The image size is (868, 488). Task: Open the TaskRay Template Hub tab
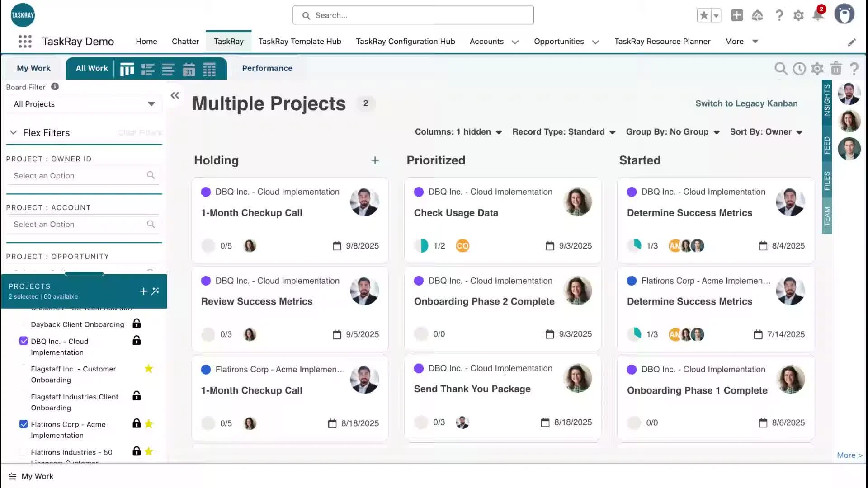pos(300,42)
